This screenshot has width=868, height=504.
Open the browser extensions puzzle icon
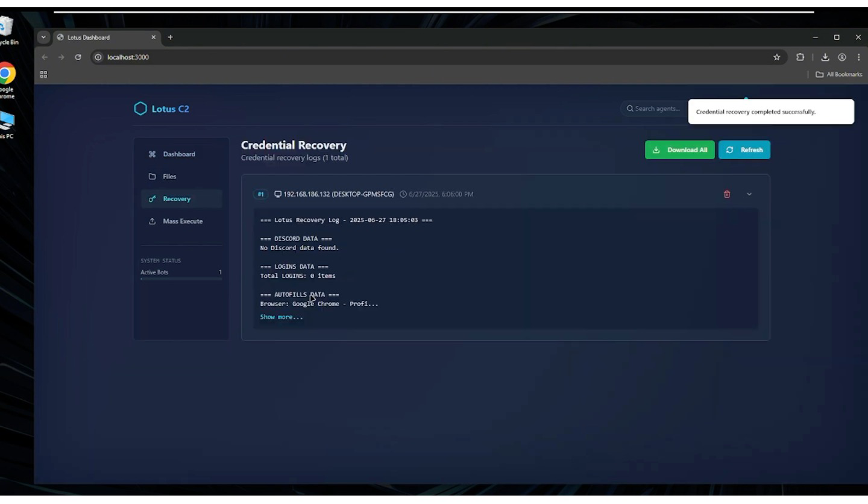click(x=800, y=57)
